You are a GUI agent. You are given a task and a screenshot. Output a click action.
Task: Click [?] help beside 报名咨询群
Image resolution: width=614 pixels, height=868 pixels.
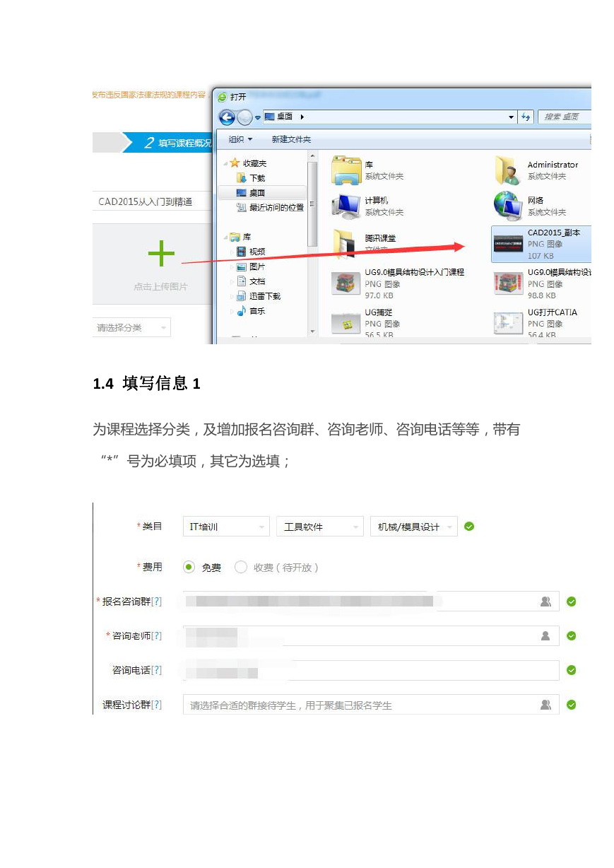[x=156, y=602]
